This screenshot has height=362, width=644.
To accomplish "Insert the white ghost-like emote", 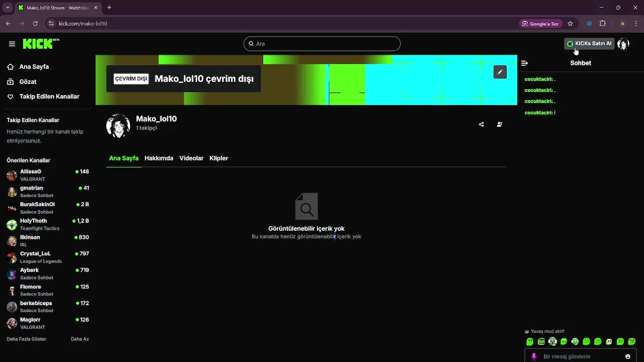I will [x=609, y=341].
